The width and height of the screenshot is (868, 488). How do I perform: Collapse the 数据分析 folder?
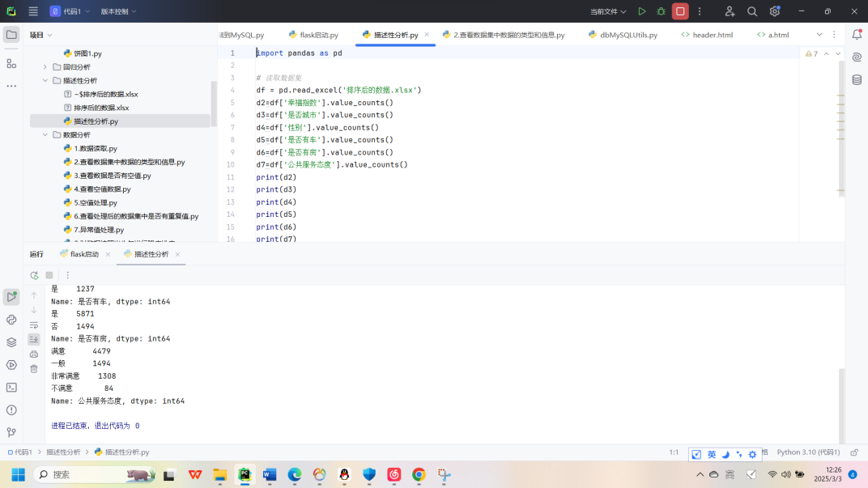tap(45, 135)
